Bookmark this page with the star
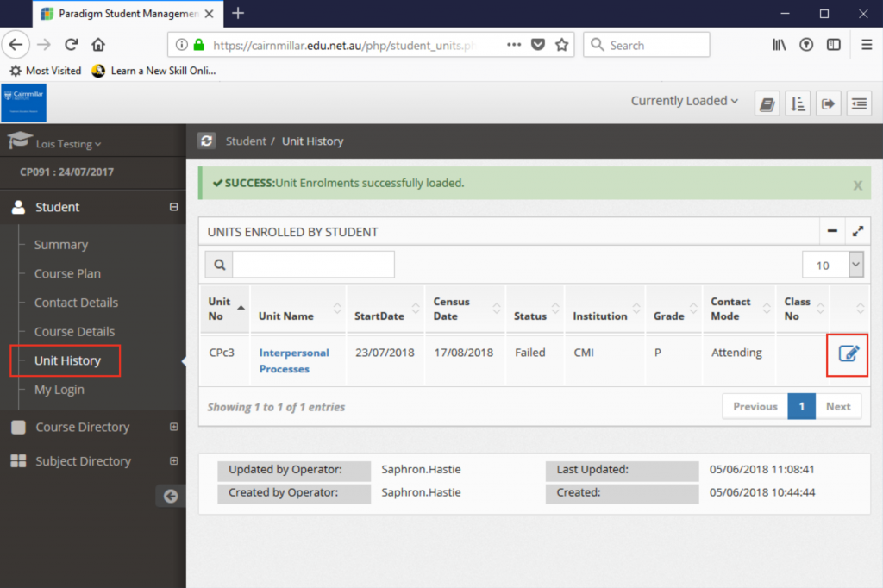 (561, 45)
